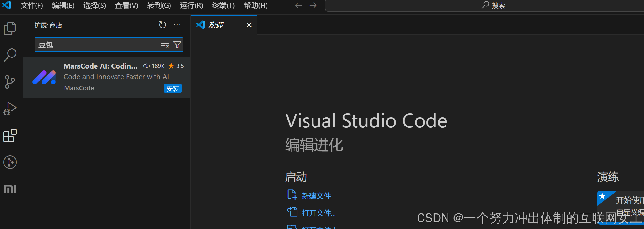This screenshot has height=229, width=644.
Task: Open the Extensions view icon
Action: (x=10, y=135)
